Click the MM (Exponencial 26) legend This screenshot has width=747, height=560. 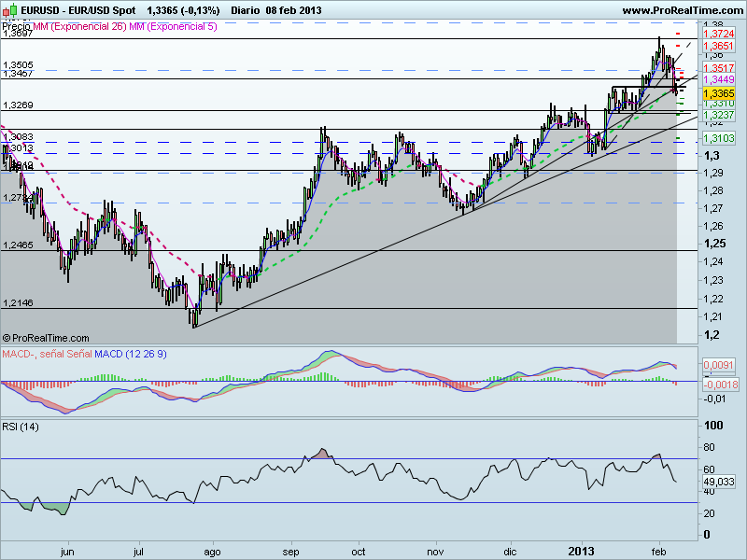[x=80, y=27]
